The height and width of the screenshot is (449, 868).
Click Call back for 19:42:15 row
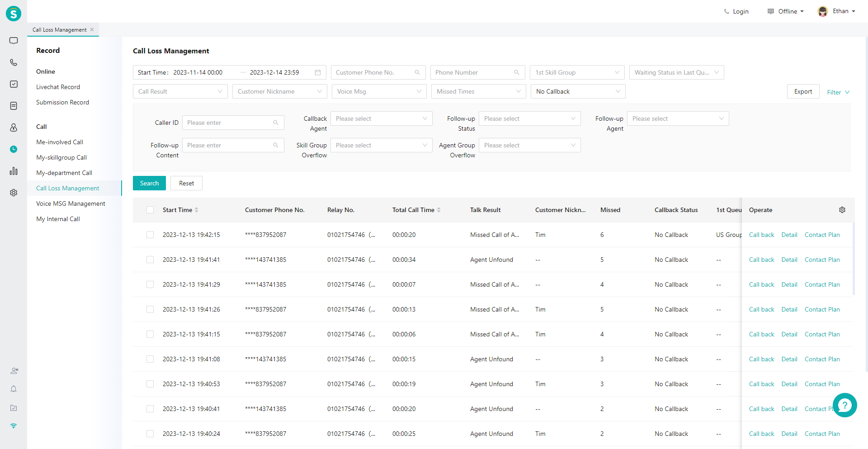coord(761,235)
